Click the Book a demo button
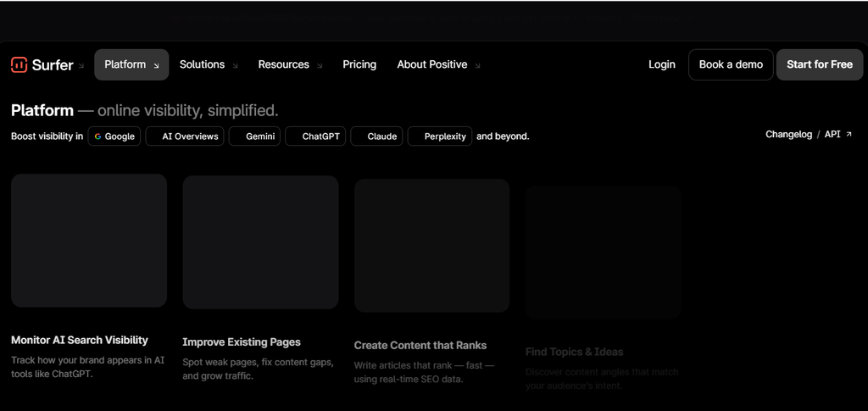Image resolution: width=868 pixels, height=411 pixels. click(x=731, y=64)
